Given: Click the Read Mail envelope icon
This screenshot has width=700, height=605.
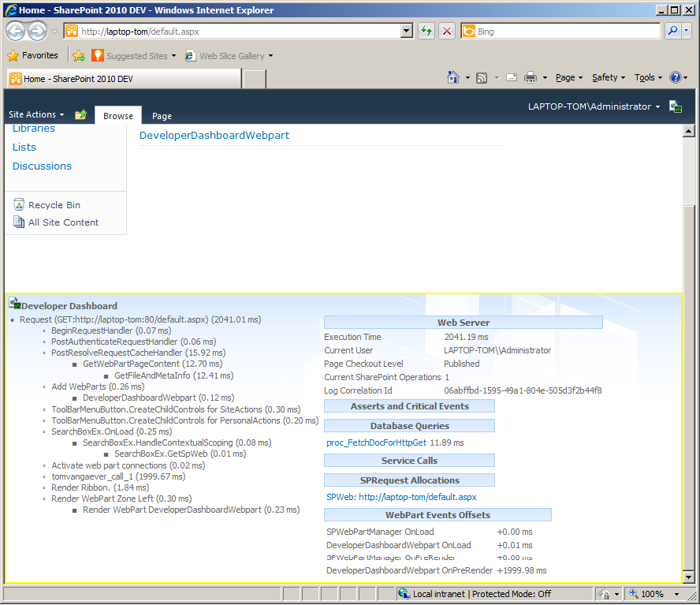Looking at the screenshot, I should pyautogui.click(x=512, y=77).
